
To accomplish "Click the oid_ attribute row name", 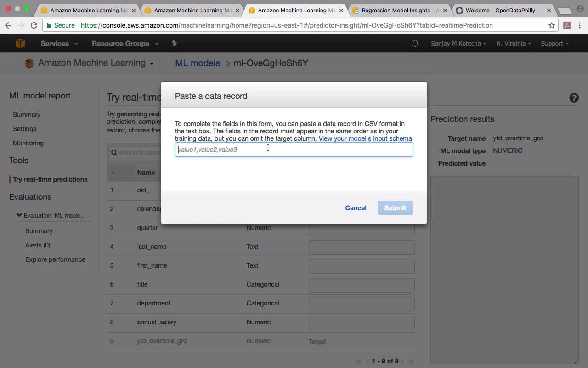I will pos(143,190).
